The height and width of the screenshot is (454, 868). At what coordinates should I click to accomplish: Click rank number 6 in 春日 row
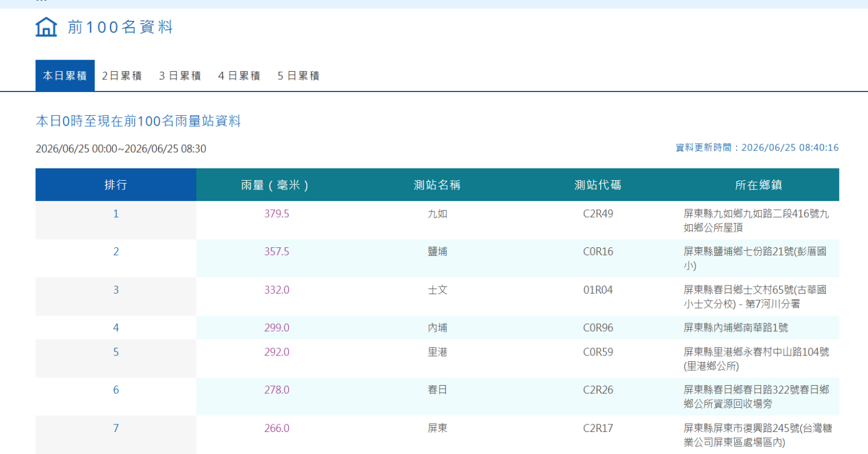point(116,390)
